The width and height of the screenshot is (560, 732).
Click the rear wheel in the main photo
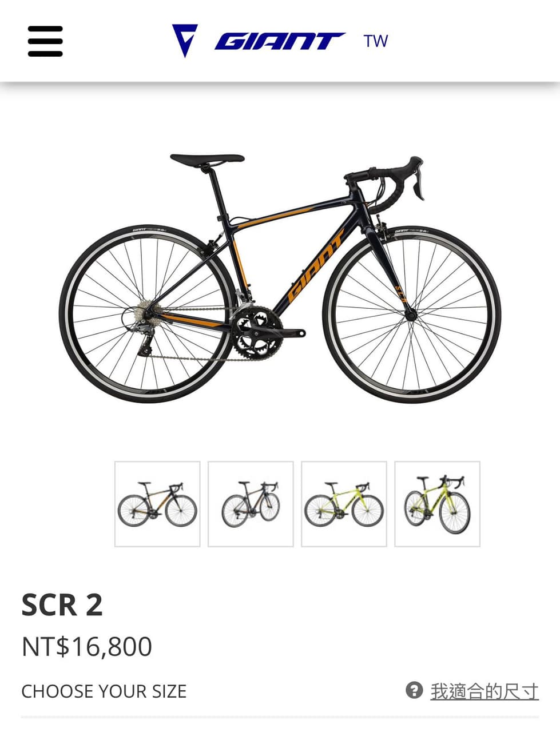148,315
